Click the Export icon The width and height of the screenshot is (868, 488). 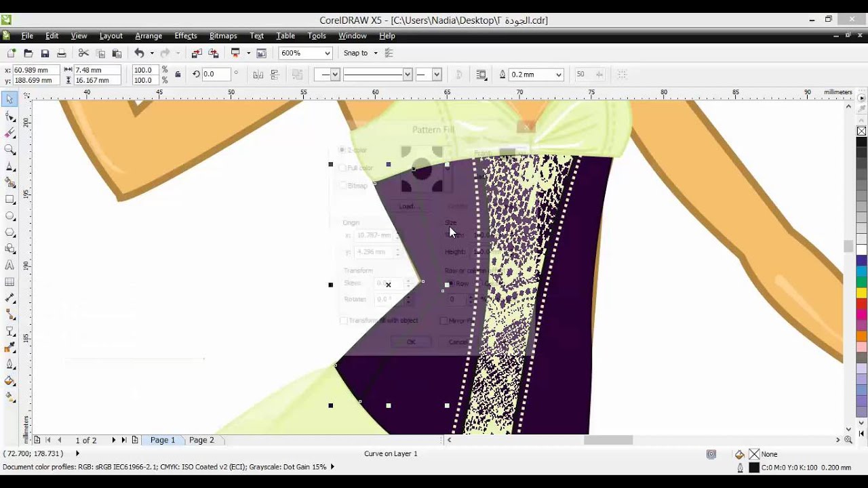coord(214,53)
